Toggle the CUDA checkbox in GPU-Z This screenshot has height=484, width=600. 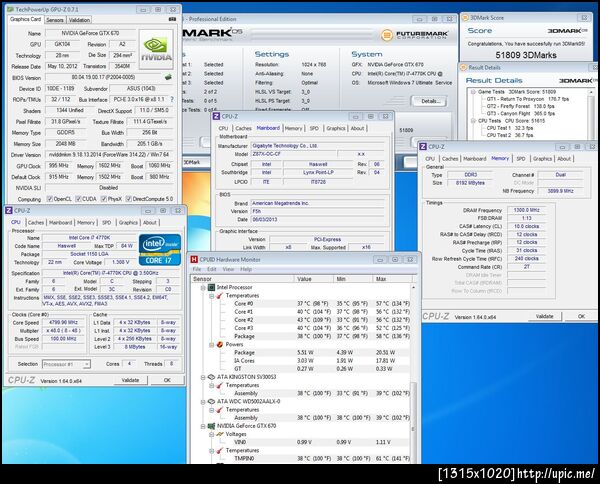(x=78, y=199)
